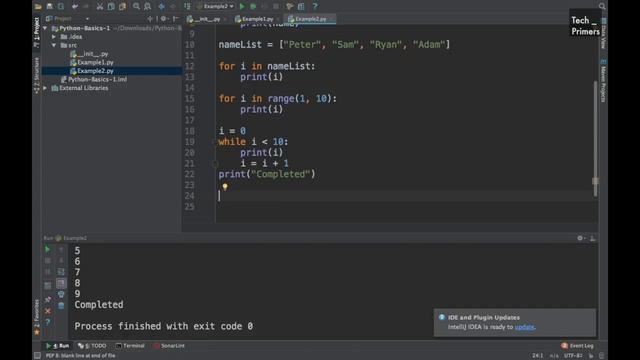Screen dimensions: 640x360
Task: Click the Open folder icon in toolbar
Action: click(38, 6)
